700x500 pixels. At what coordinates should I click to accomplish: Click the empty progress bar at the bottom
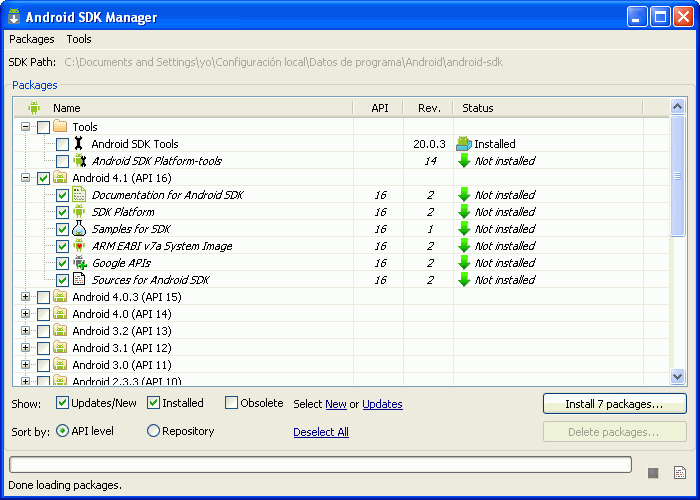point(320,464)
